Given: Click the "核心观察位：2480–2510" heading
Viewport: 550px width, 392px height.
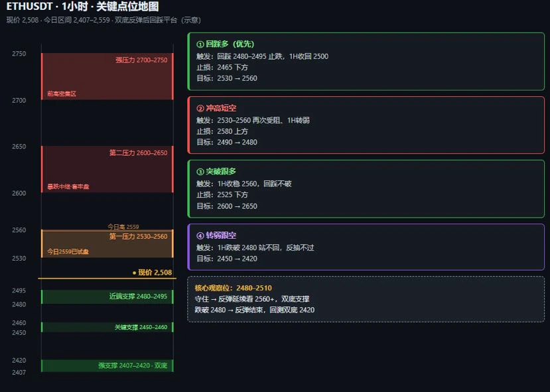Looking at the screenshot, I should (x=234, y=288).
